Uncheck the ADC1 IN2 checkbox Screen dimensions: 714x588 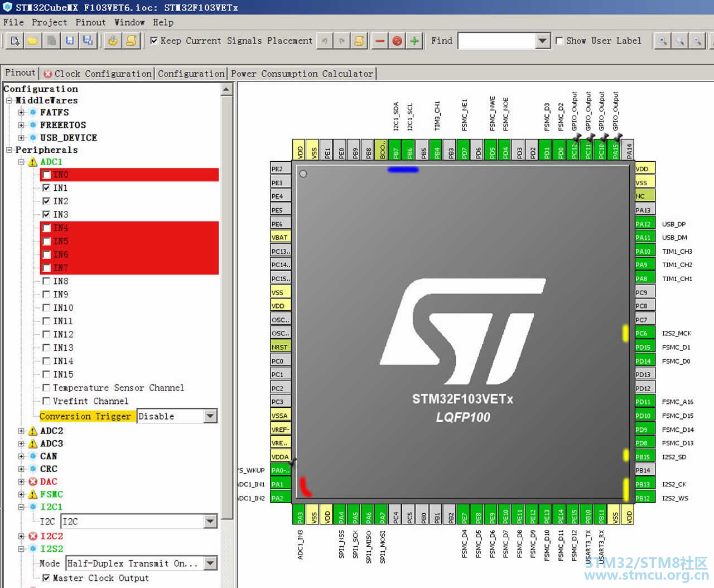click(x=46, y=201)
